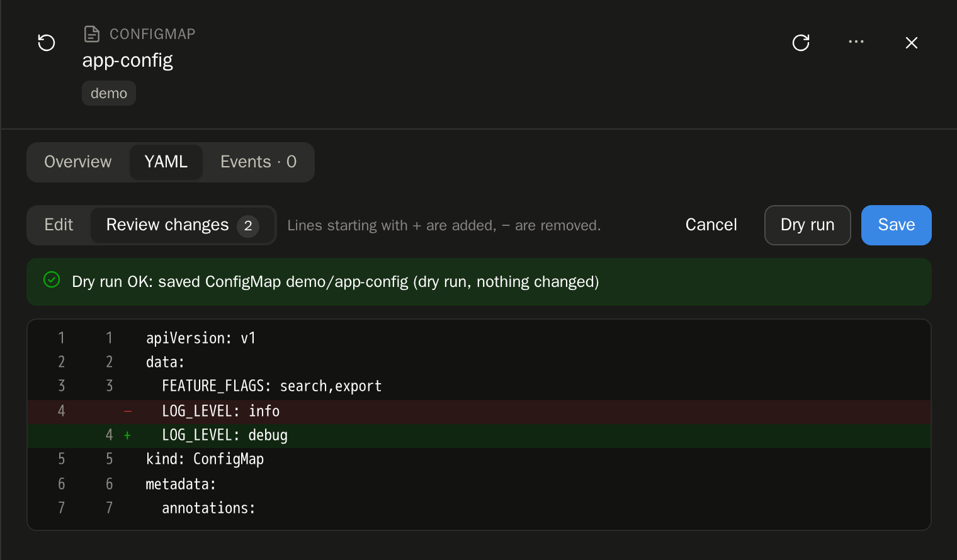Refresh the app-config resource
Screen dimensions: 957x560
(x=801, y=43)
